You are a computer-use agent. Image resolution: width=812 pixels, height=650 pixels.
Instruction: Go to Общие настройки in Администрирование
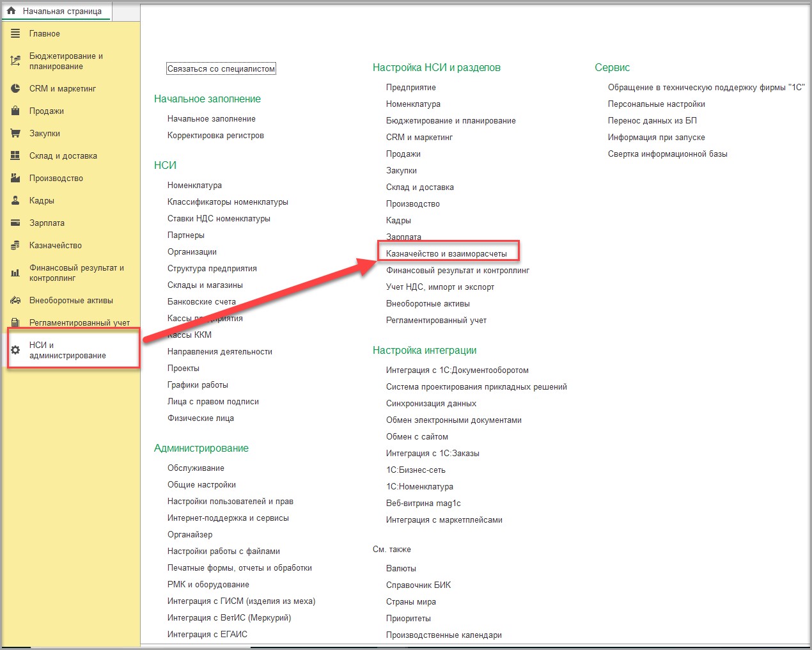click(x=201, y=484)
